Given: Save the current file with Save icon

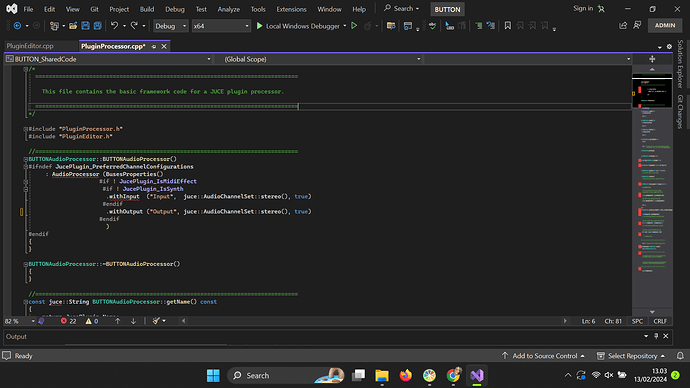Looking at the screenshot, I should (85, 26).
